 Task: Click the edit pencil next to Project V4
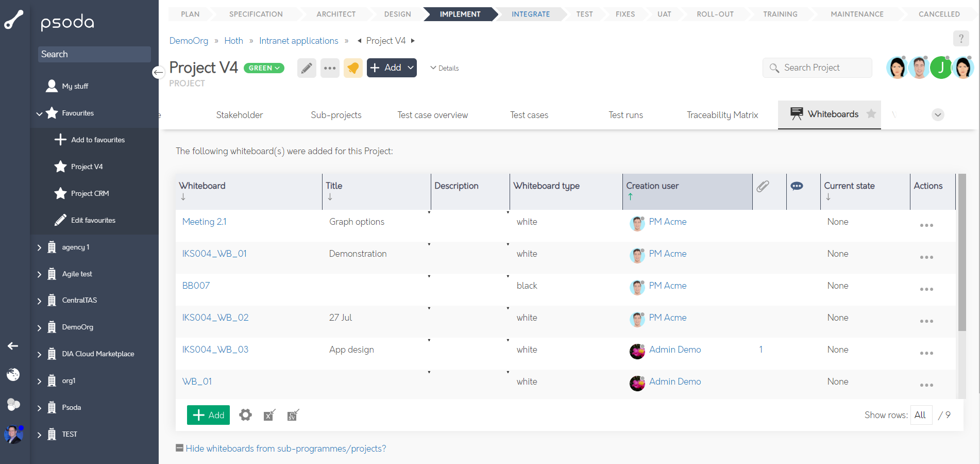(307, 68)
